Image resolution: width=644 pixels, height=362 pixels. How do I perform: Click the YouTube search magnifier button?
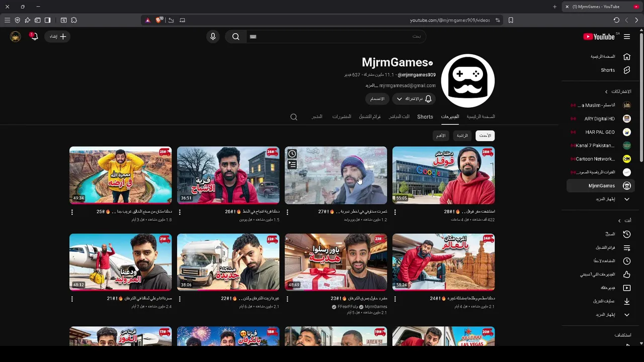pos(235,37)
